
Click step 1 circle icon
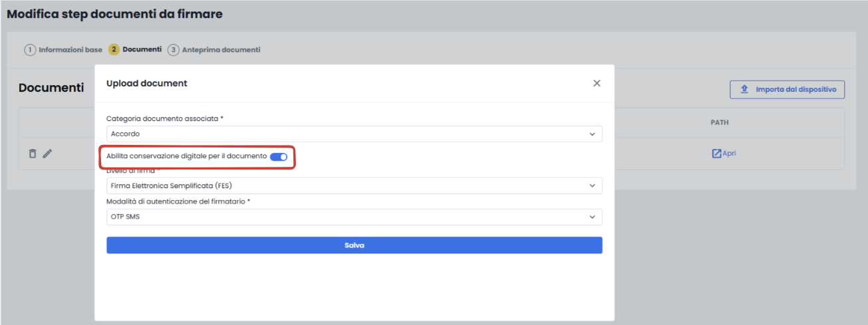point(30,50)
